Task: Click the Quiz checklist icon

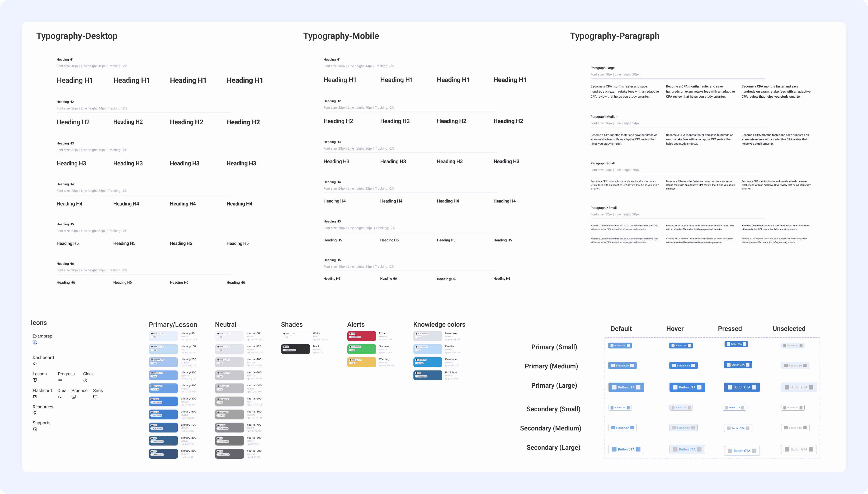Action: [59, 397]
